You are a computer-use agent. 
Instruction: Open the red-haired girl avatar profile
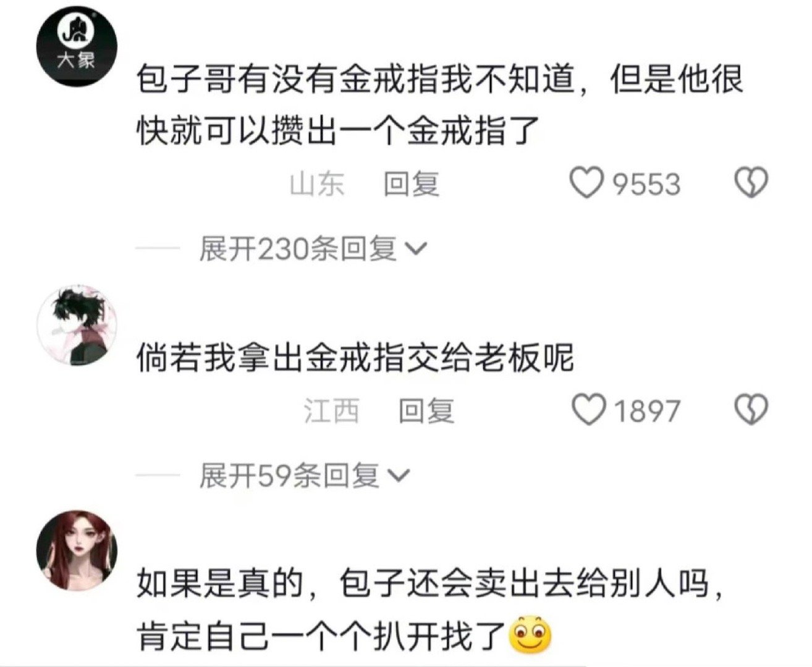coord(77,550)
